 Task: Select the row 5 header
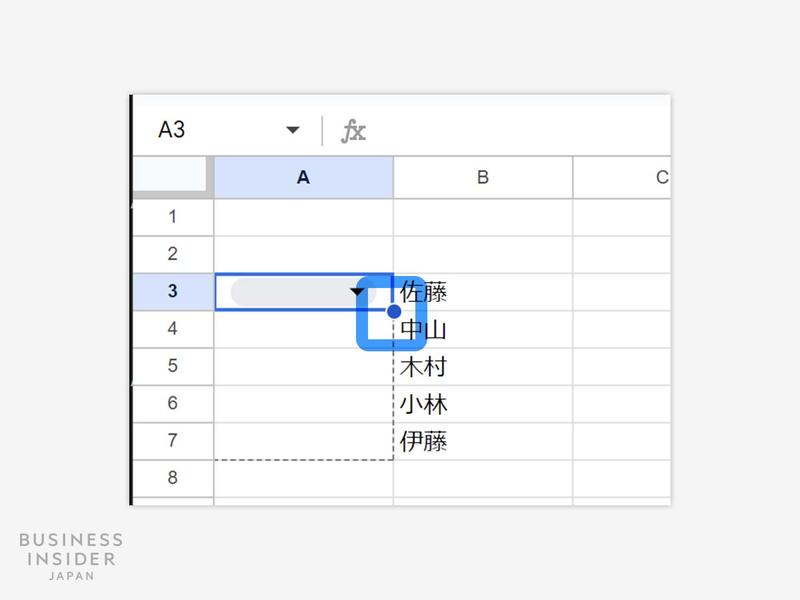(172, 366)
